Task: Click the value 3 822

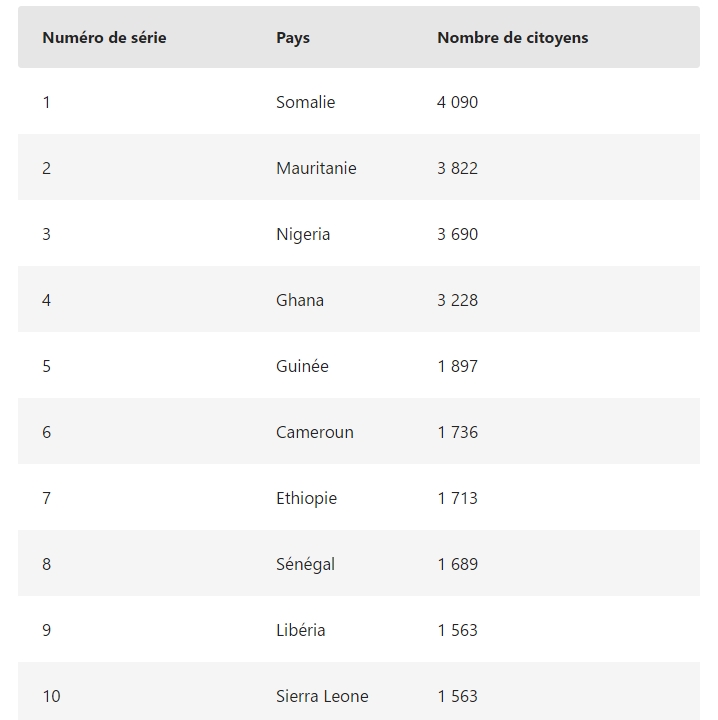Action: 457,168
